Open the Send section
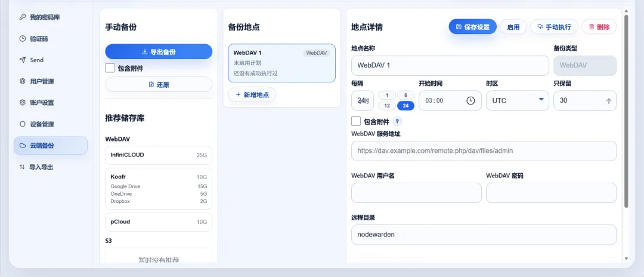Image resolution: width=644 pixels, height=277 pixels. click(x=51, y=60)
